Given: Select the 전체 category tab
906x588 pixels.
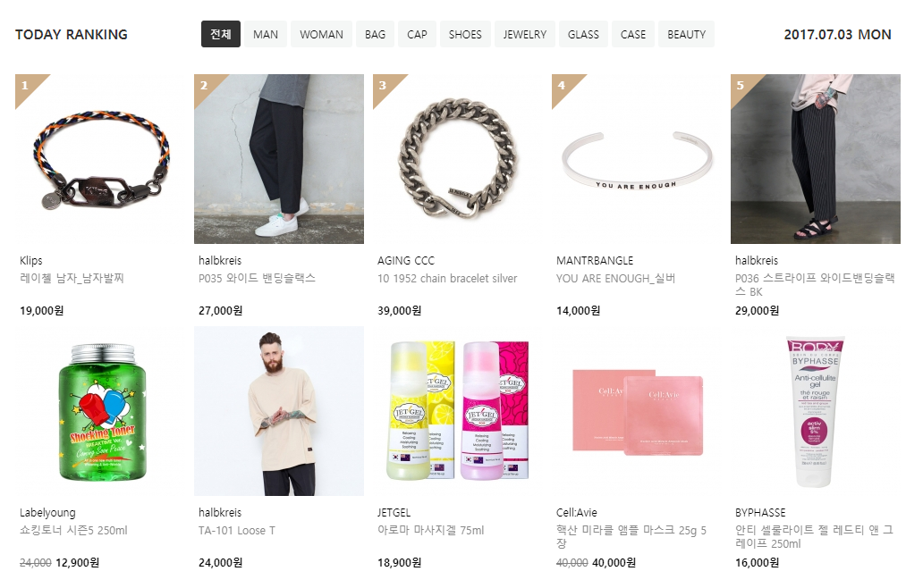Looking at the screenshot, I should (x=221, y=35).
